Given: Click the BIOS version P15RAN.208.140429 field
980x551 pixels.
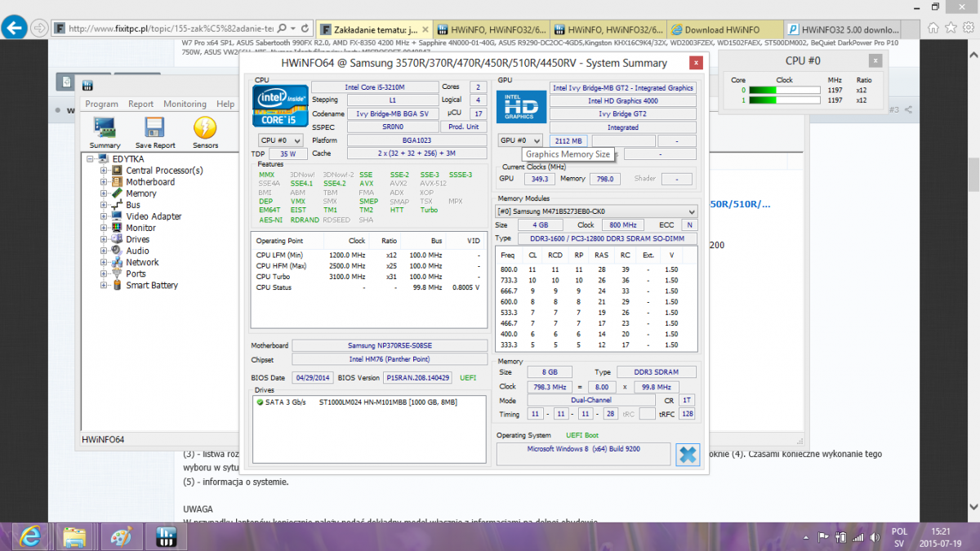Looking at the screenshot, I should pos(419,378).
